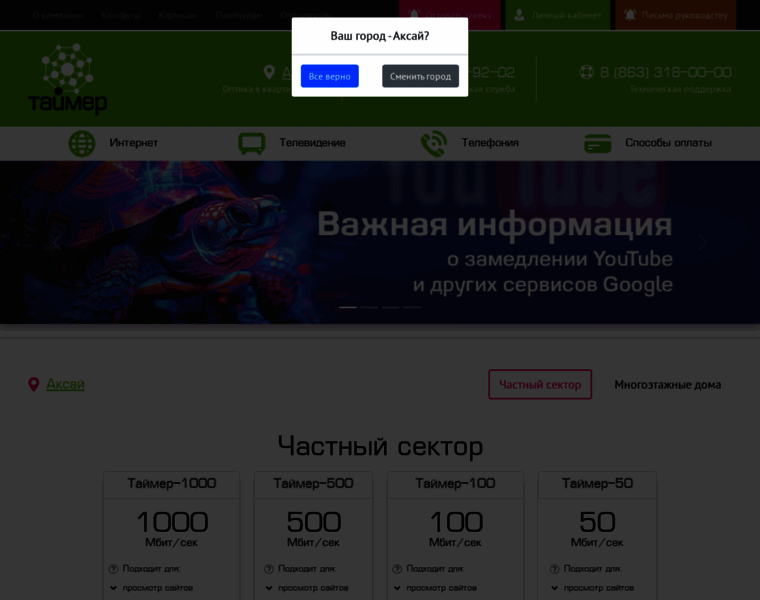Click the 'Письмо руководству' orange button
The image size is (760, 600).
(x=676, y=15)
